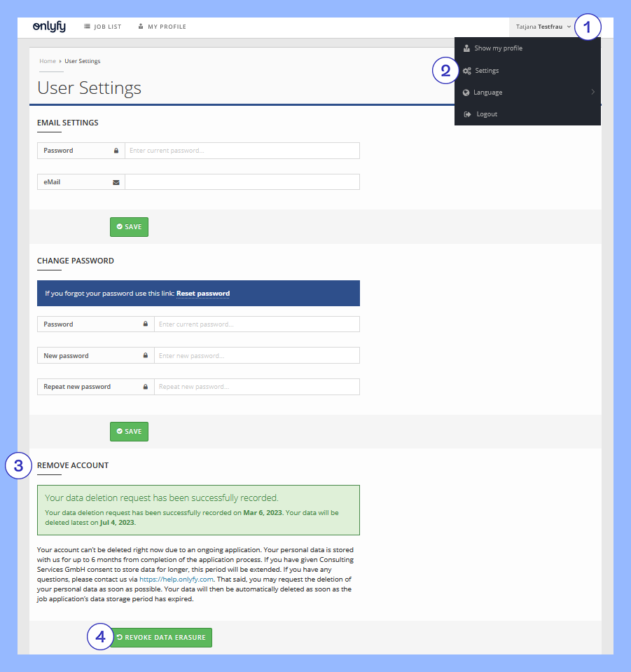Click the Settings gears icon
The height and width of the screenshot is (672, 631).
point(467,71)
